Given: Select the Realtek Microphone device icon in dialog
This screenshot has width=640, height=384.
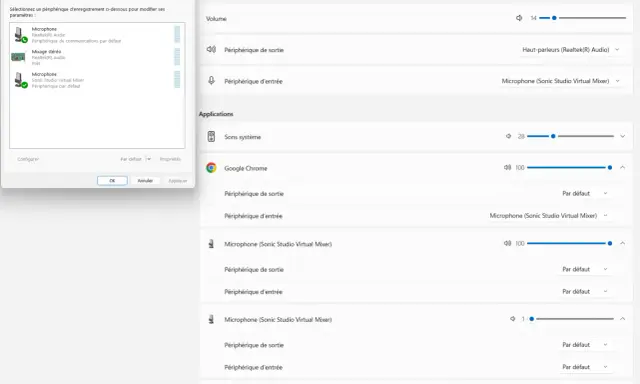Looking at the screenshot, I should click(20, 35).
